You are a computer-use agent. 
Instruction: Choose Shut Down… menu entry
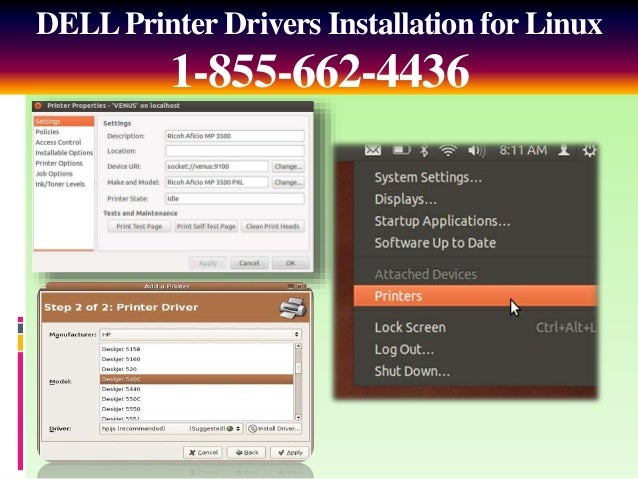(x=412, y=371)
